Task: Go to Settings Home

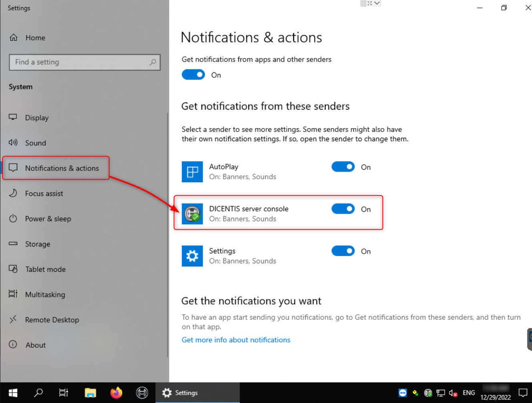Action: click(x=35, y=38)
